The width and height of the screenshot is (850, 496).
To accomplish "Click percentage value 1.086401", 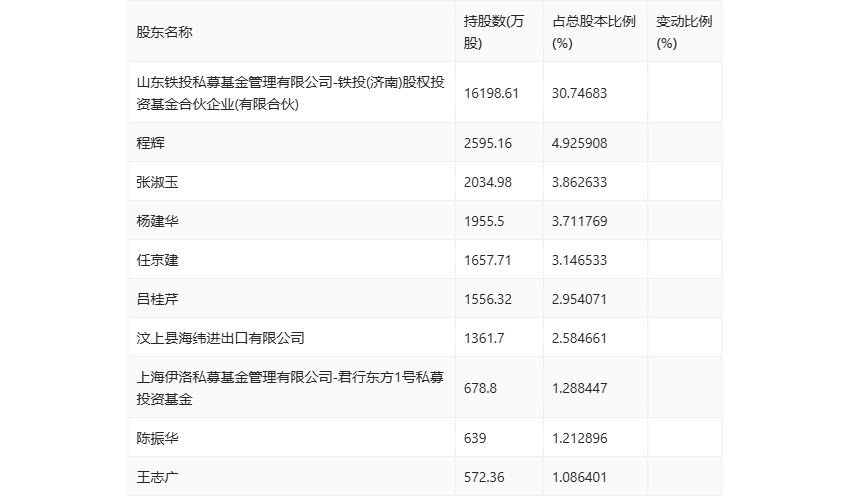I will click(x=579, y=477).
